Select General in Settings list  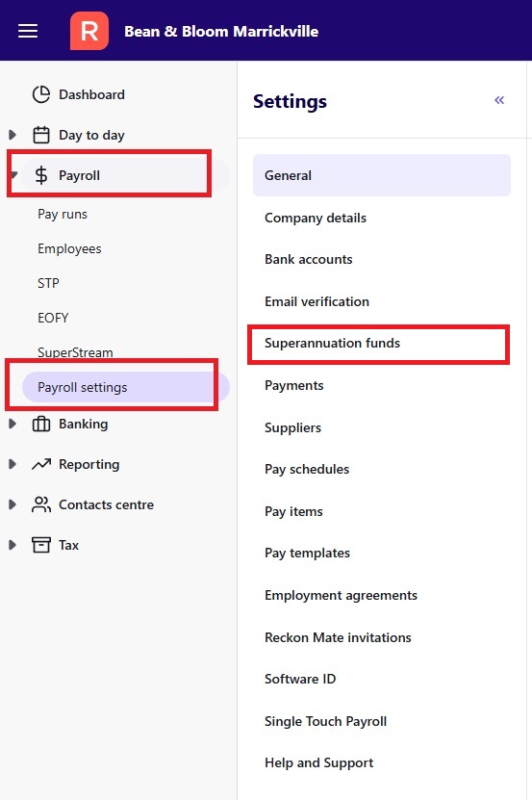click(x=382, y=175)
